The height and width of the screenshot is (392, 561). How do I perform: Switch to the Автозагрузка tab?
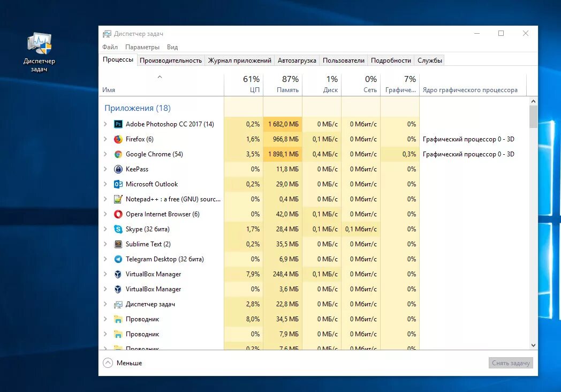click(297, 61)
